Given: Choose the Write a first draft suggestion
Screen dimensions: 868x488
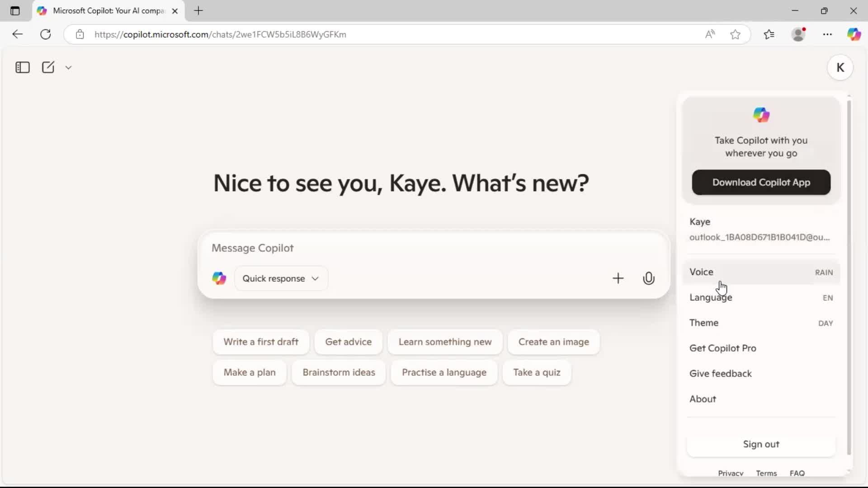Looking at the screenshot, I should click(x=261, y=342).
